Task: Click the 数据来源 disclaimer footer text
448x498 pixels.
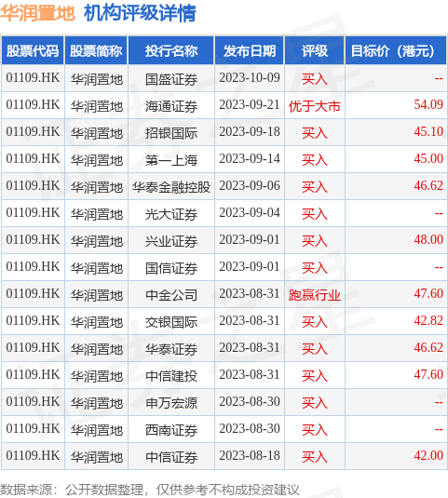Action: click(x=150, y=490)
